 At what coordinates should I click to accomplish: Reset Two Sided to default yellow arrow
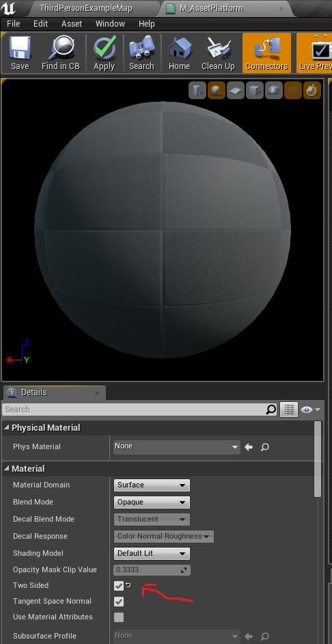pyautogui.click(x=128, y=585)
